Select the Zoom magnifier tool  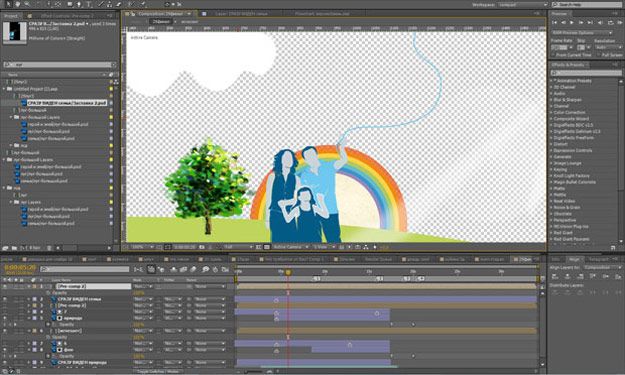pos(27,4)
